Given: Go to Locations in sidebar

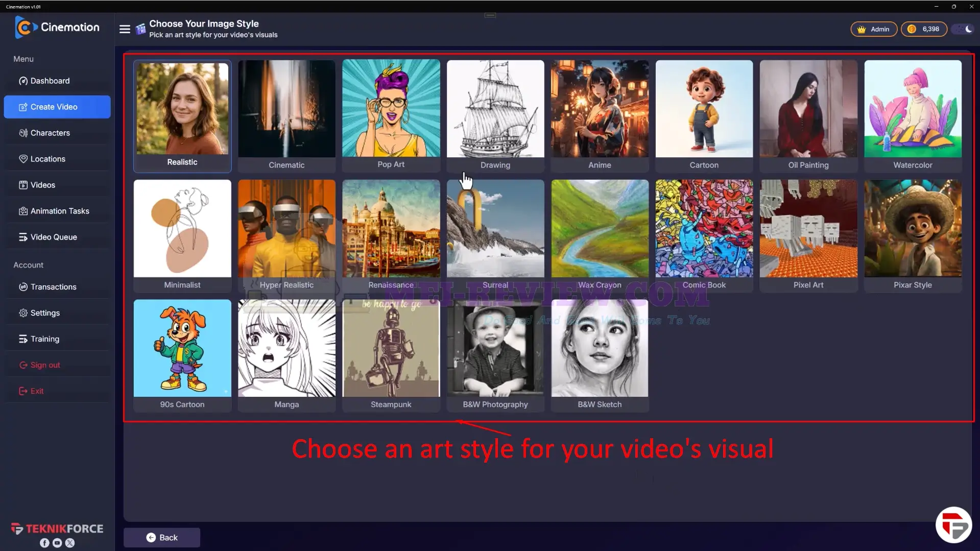Looking at the screenshot, I should coord(57,159).
